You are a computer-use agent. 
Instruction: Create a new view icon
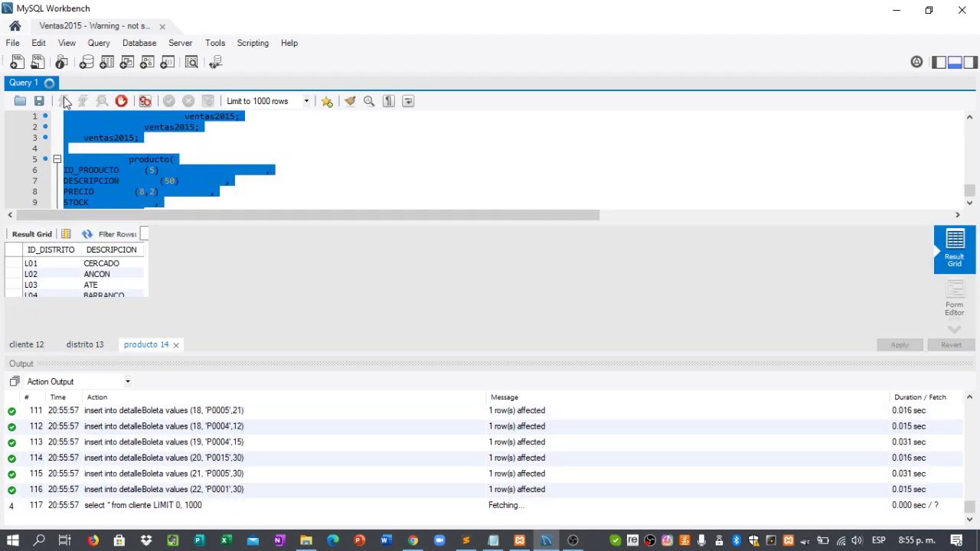click(x=127, y=62)
